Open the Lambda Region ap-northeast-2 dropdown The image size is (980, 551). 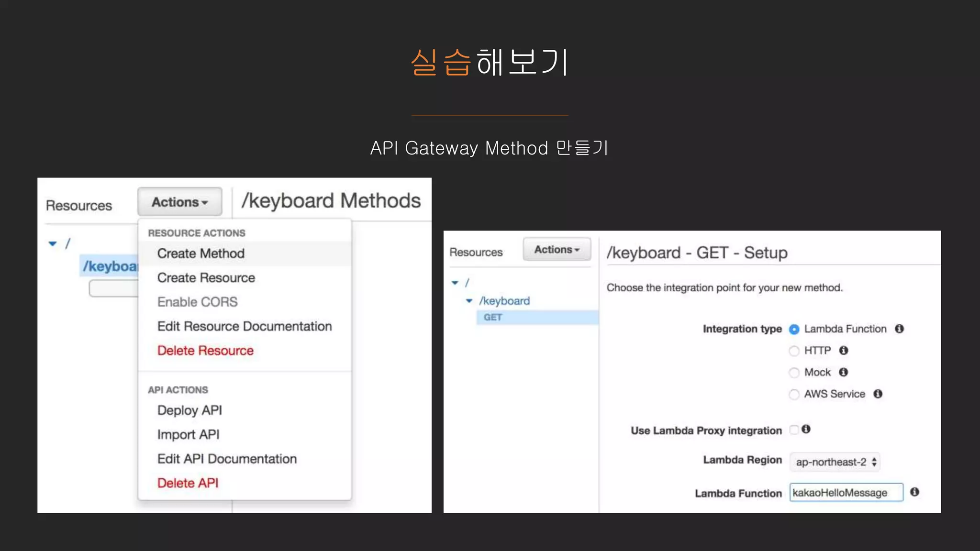pyautogui.click(x=835, y=462)
